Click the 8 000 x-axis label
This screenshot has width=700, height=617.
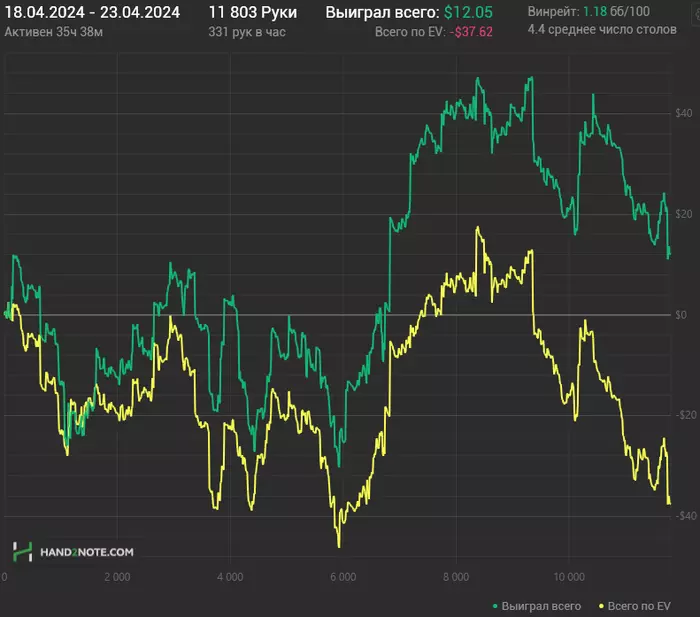(456, 577)
